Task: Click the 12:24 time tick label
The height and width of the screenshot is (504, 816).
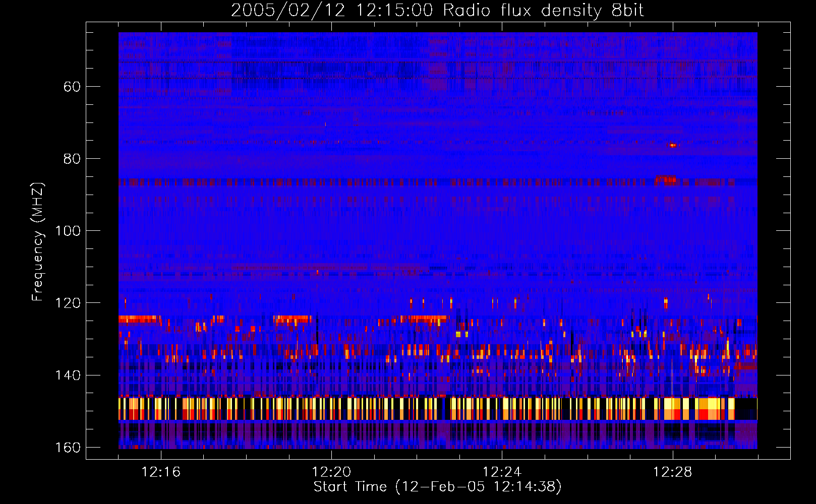Action: 502,472
